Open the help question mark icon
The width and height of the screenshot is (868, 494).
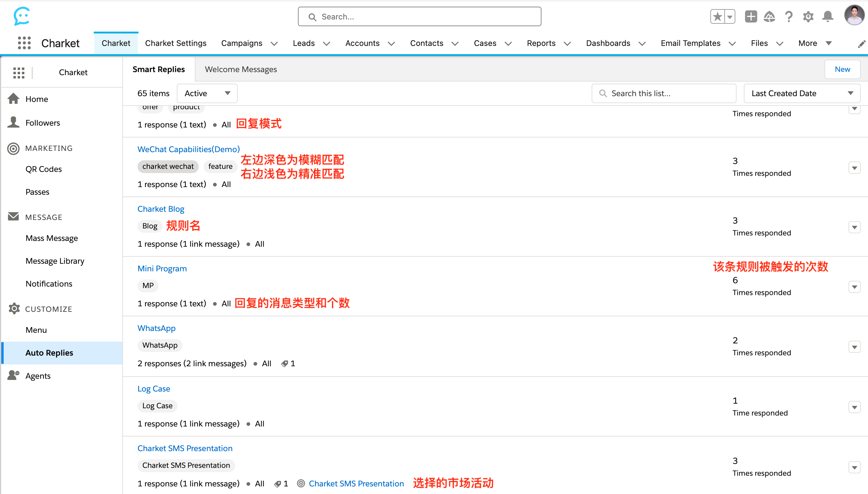pyautogui.click(x=789, y=17)
